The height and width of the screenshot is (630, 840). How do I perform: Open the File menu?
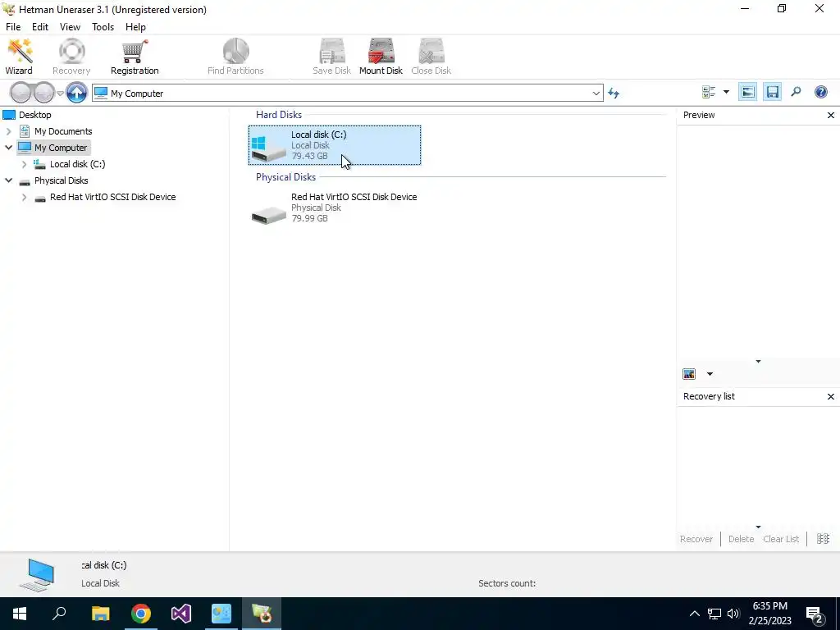pyautogui.click(x=13, y=27)
